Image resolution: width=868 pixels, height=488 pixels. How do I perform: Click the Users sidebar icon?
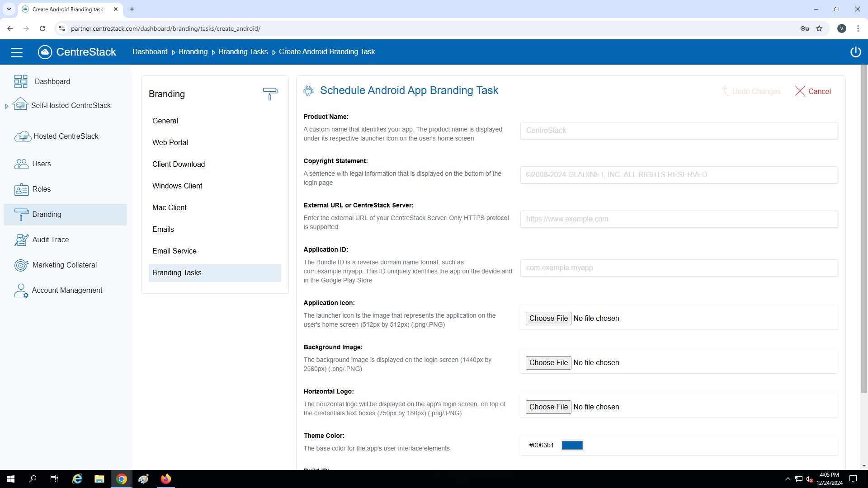coord(21,164)
